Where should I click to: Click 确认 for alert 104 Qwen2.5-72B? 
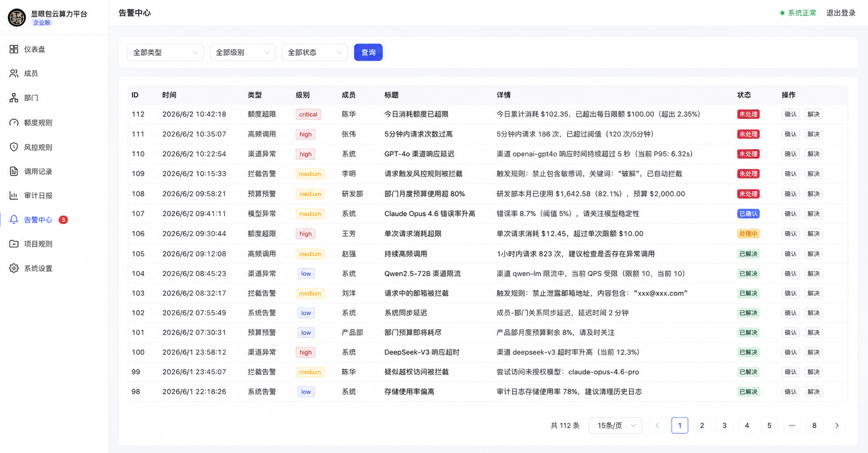point(790,274)
